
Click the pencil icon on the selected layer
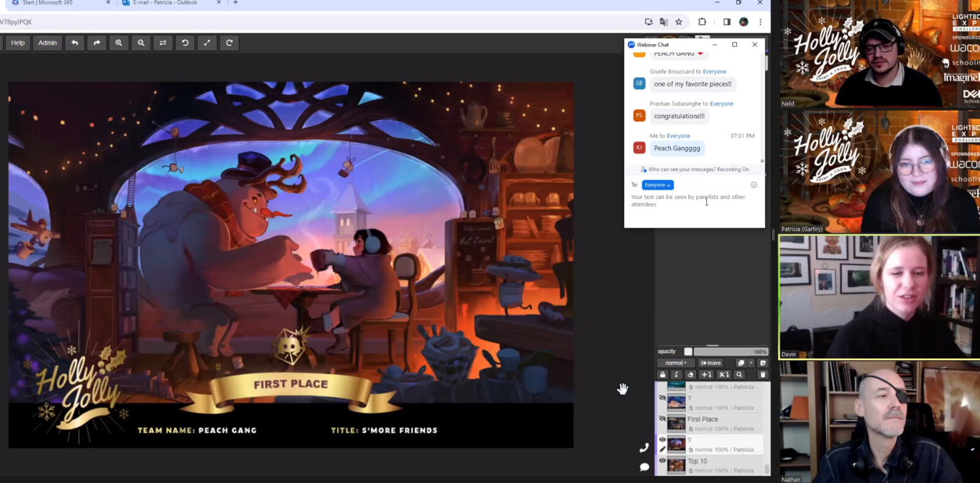click(662, 449)
